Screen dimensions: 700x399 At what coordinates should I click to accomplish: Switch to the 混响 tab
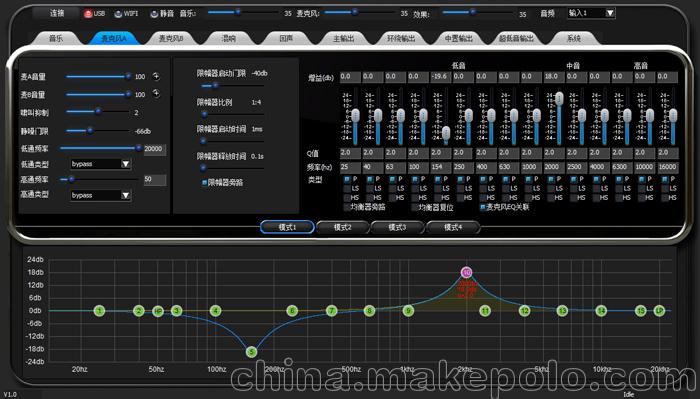pyautogui.click(x=229, y=38)
